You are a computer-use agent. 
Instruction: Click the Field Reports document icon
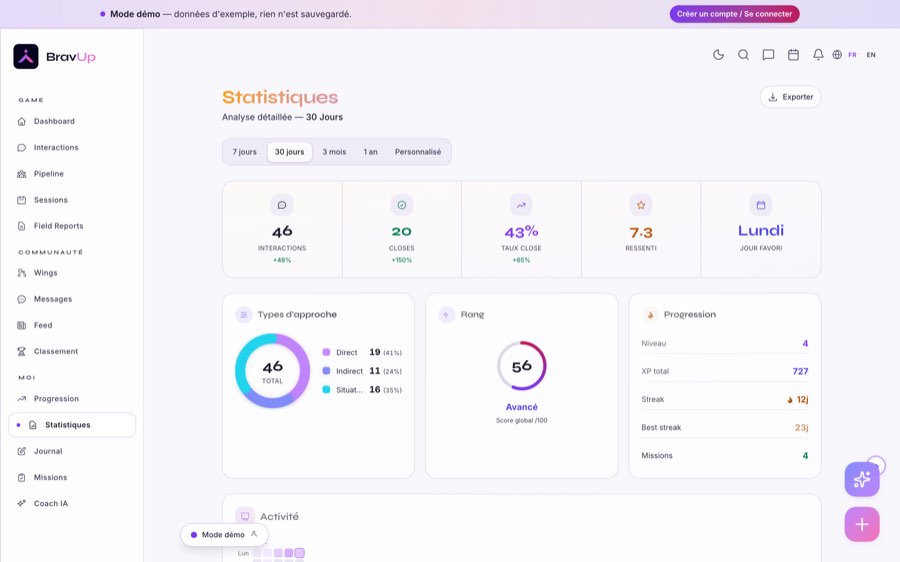point(22,226)
